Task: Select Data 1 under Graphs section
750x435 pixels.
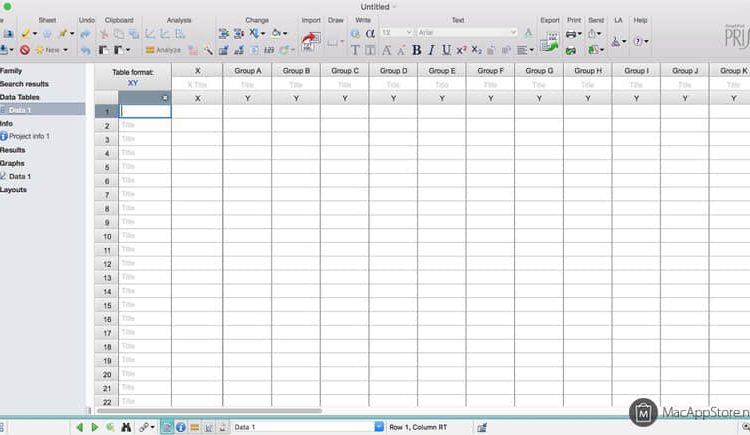Action: click(x=20, y=176)
